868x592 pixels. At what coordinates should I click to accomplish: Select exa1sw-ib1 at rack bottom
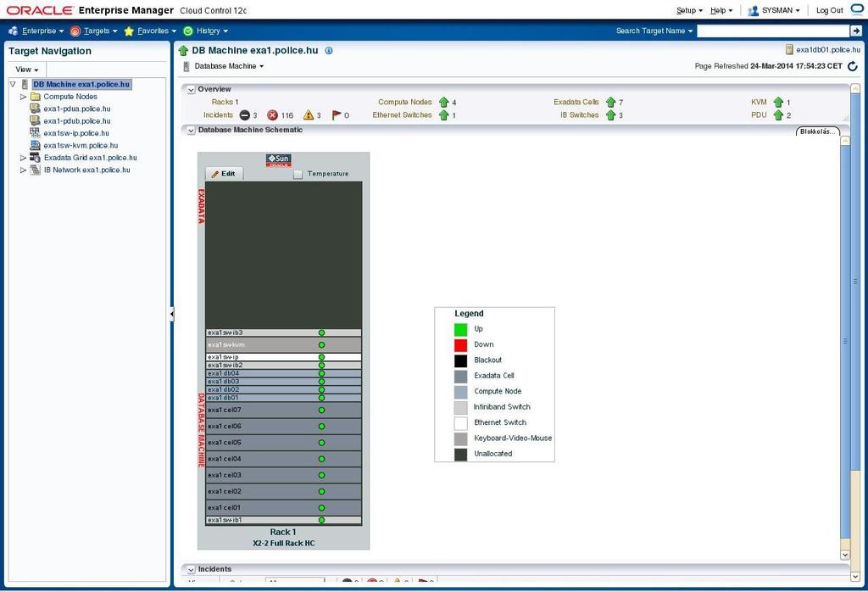pos(283,520)
